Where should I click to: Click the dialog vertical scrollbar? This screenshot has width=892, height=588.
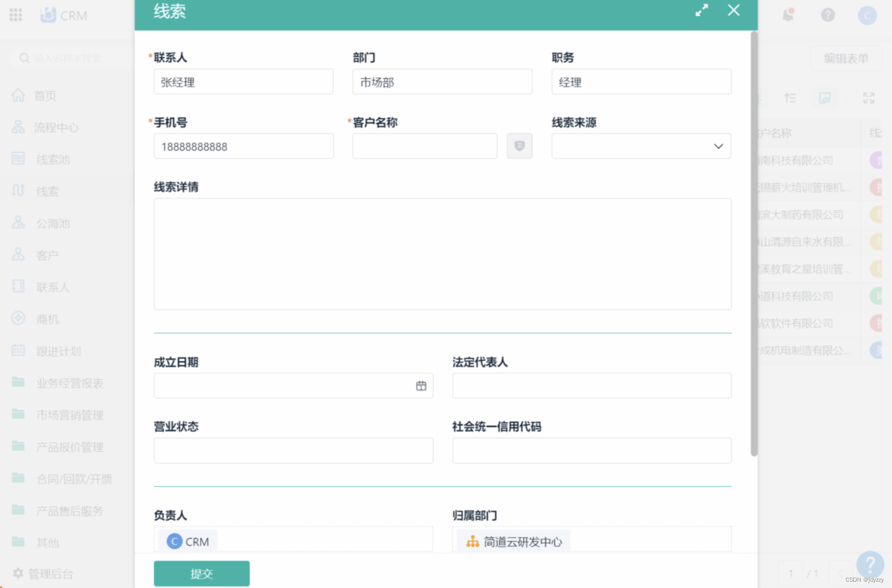pyautogui.click(x=754, y=244)
